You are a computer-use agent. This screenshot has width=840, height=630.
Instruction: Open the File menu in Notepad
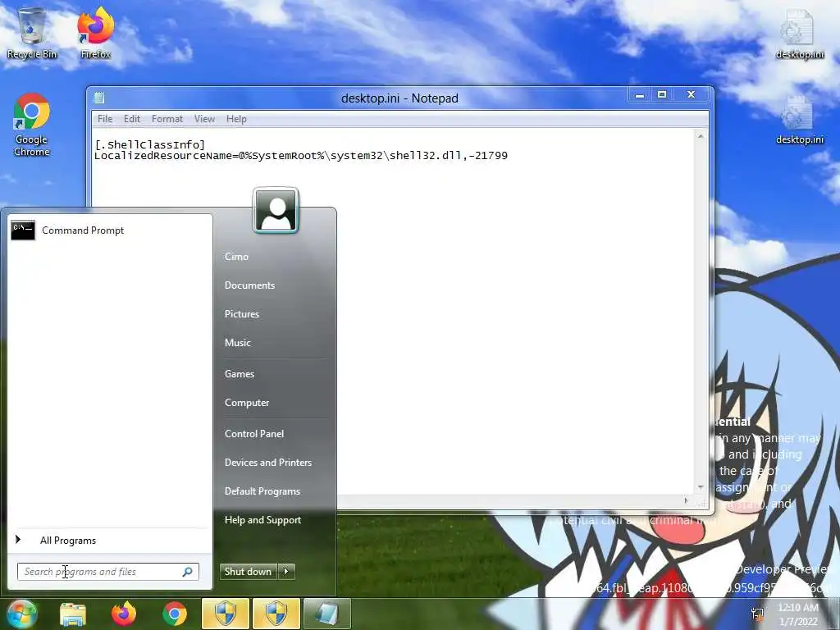coord(105,119)
